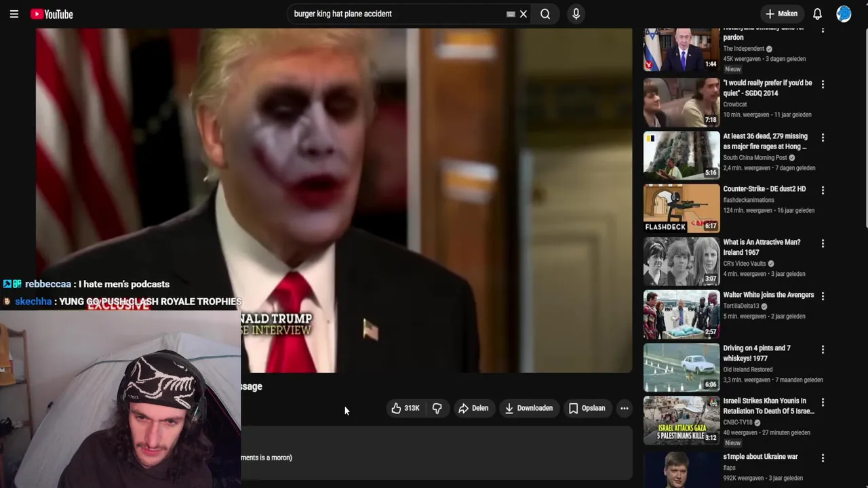Image resolution: width=868 pixels, height=488 pixels.
Task: Open the SGDQ 2014 video thumbnail
Action: coord(682,102)
